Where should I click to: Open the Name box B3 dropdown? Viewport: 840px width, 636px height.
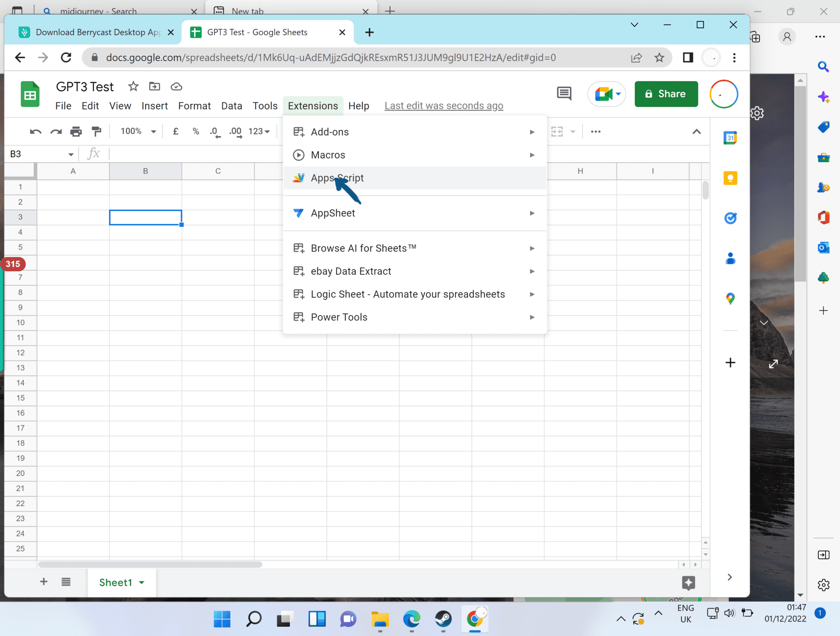point(71,154)
